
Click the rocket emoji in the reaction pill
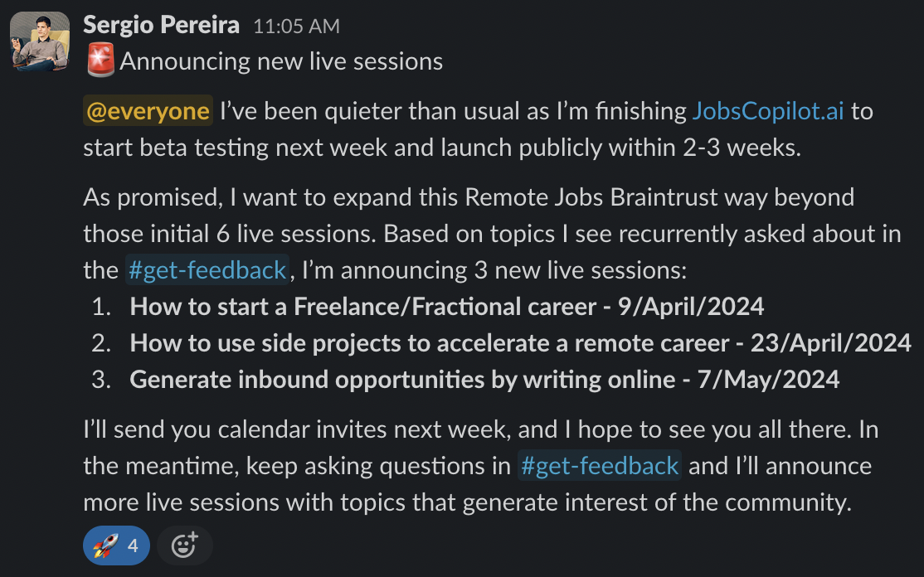(106, 545)
